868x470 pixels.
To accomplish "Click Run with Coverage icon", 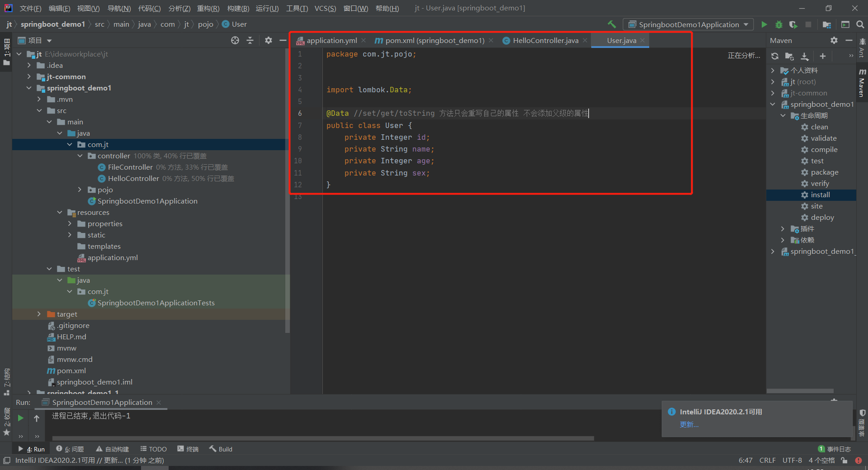I will click(x=793, y=24).
